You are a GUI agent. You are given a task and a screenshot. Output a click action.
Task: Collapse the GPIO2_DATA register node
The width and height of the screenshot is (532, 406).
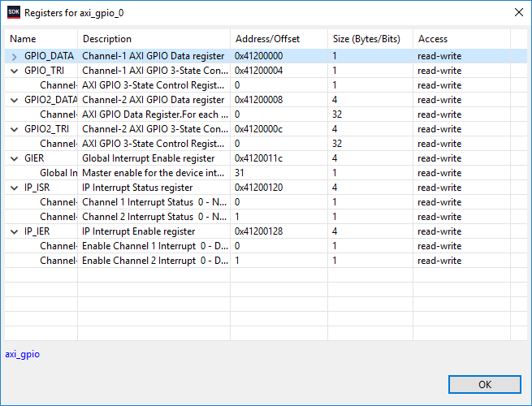coord(15,100)
